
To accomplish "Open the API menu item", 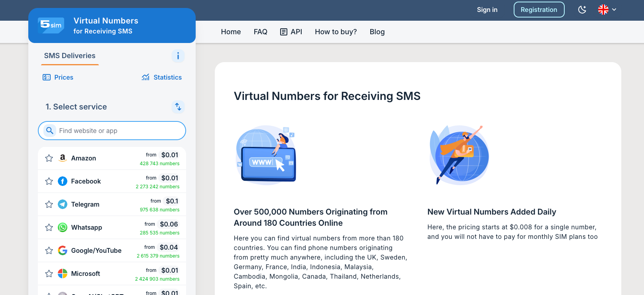I will [x=291, y=32].
